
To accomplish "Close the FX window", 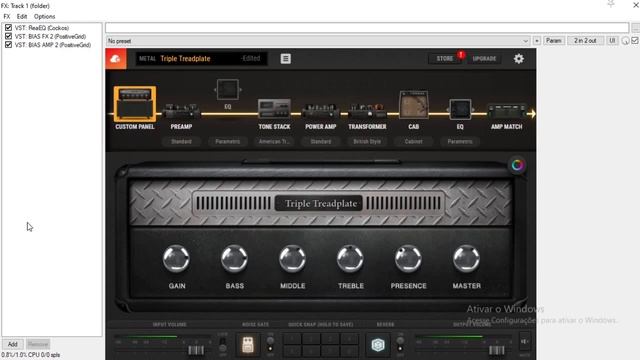I will click(x=636, y=4).
